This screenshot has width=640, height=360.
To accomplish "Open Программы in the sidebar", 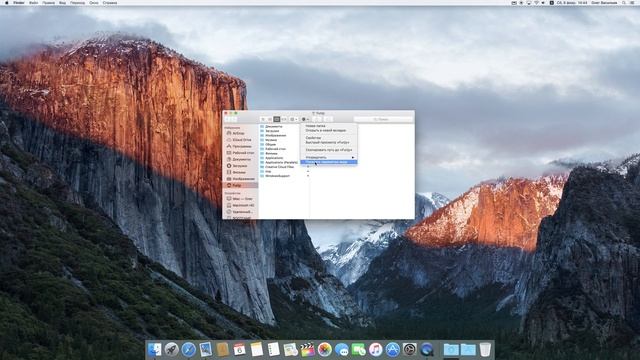I will point(242,146).
